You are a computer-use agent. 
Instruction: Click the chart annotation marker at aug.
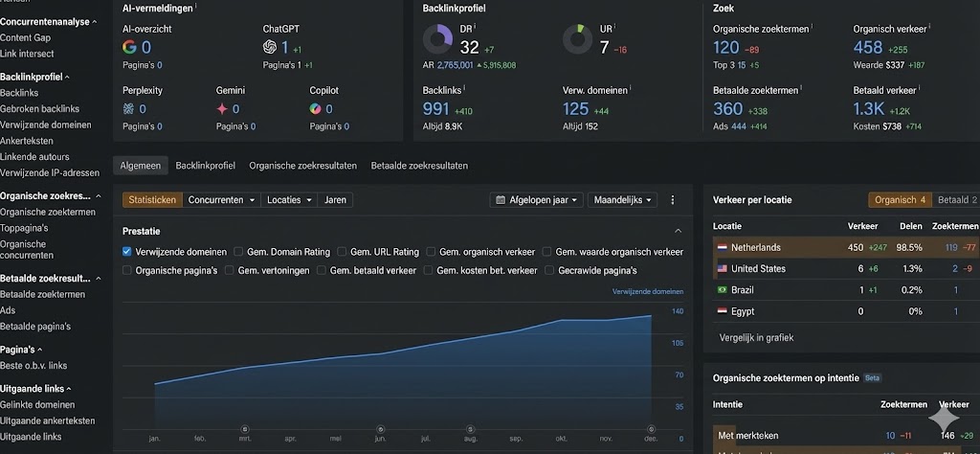tap(470, 429)
